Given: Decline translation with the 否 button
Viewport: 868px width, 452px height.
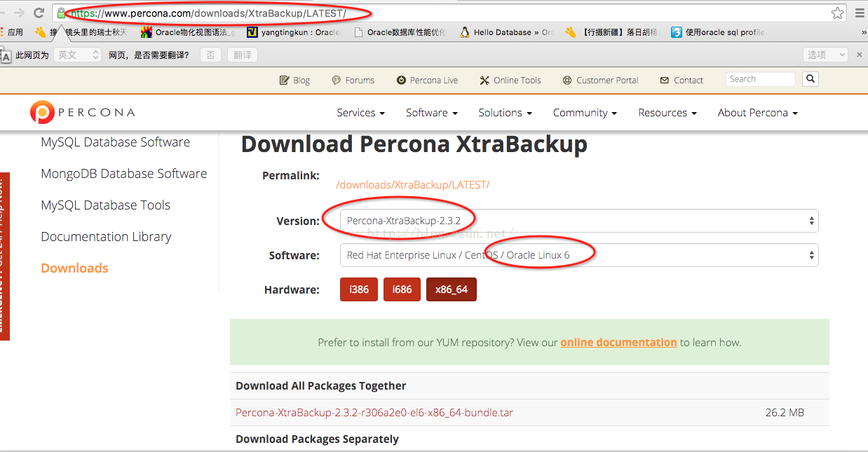Looking at the screenshot, I should tap(210, 55).
